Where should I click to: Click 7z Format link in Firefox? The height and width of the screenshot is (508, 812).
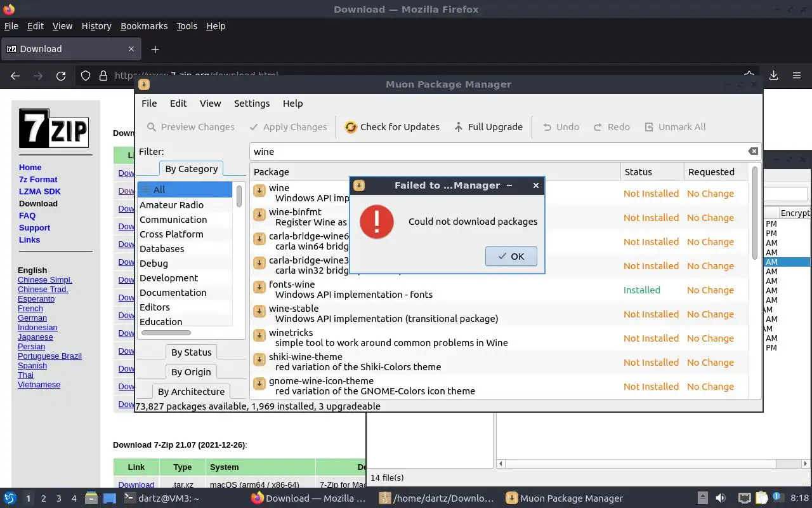pos(38,180)
